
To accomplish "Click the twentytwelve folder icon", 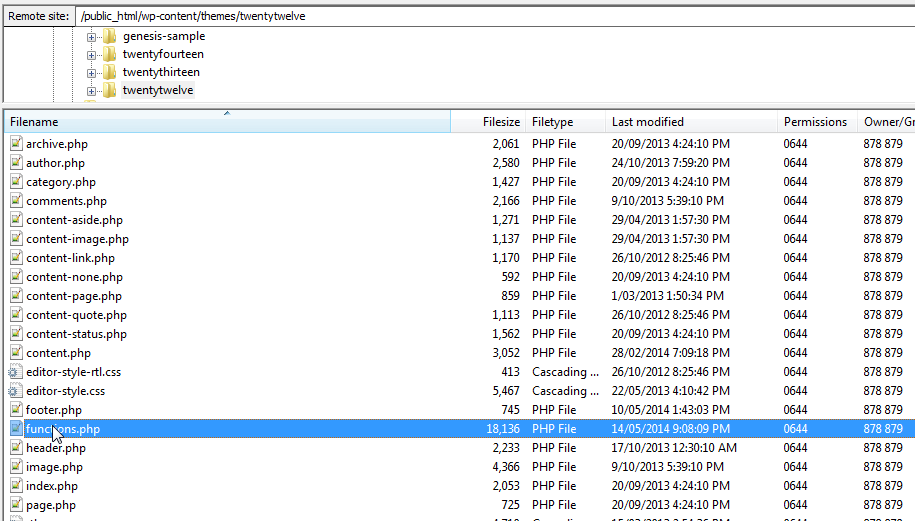I will click(109, 91).
